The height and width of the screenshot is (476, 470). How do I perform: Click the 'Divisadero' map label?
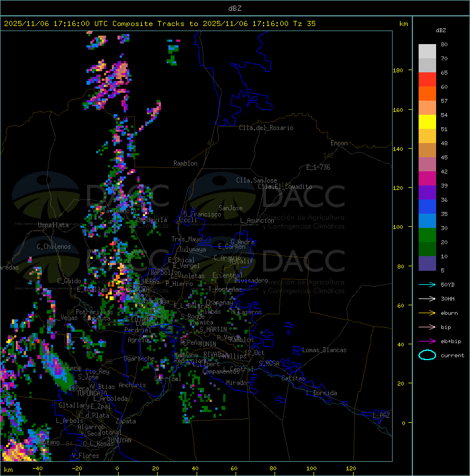[251, 280]
